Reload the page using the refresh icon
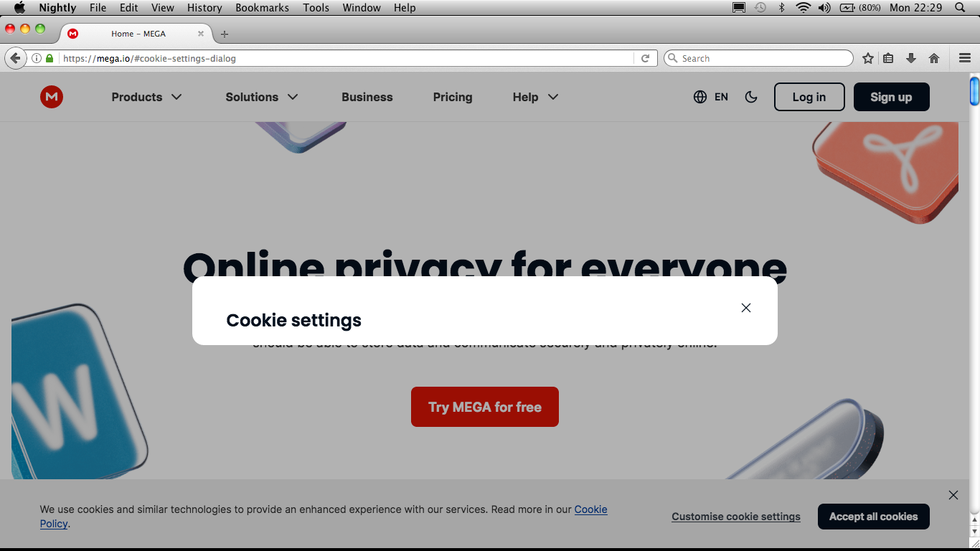980x551 pixels. coord(646,58)
